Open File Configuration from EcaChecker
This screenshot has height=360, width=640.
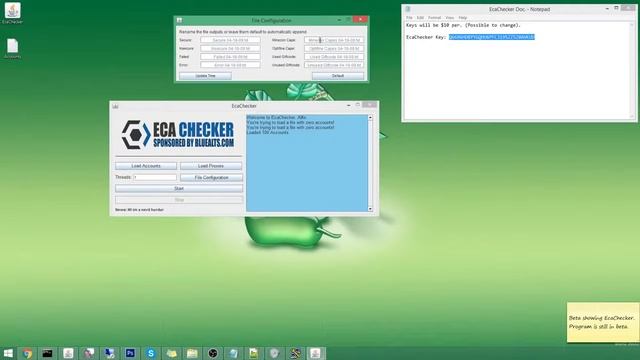pos(211,178)
